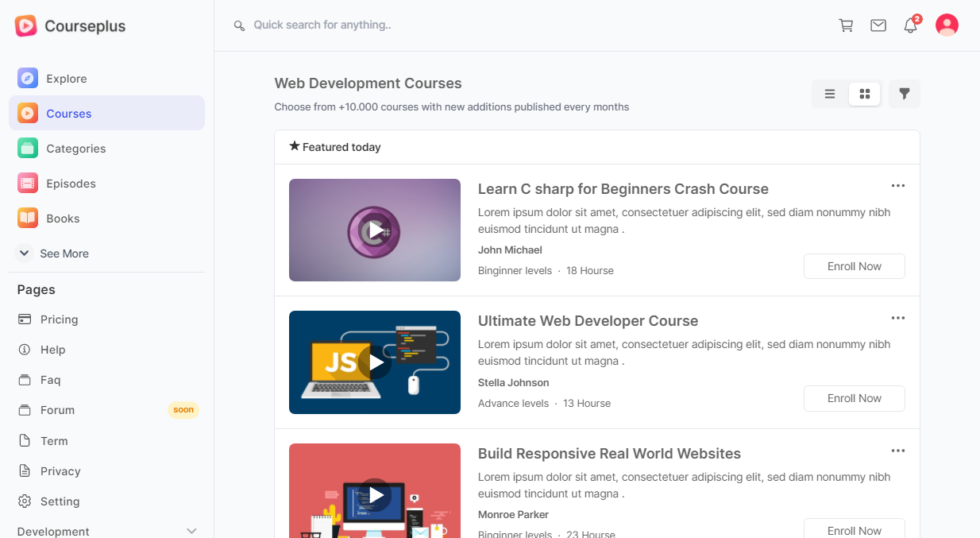Open the shopping cart icon
This screenshot has height=538, width=980.
(846, 25)
